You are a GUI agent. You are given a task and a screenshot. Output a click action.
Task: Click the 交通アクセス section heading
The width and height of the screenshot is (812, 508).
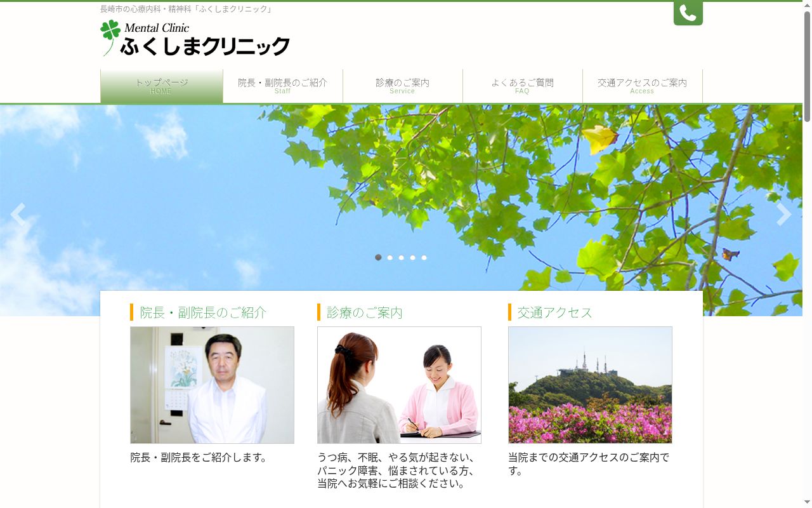pyautogui.click(x=555, y=312)
